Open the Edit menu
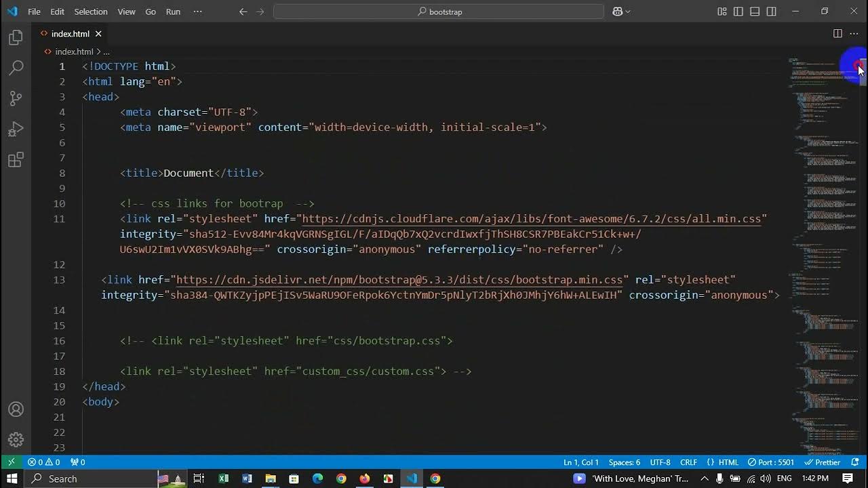868x488 pixels. click(x=57, y=12)
